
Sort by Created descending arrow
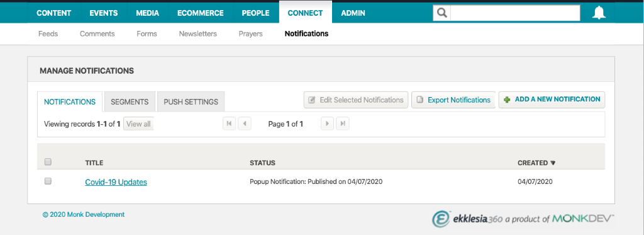pyautogui.click(x=553, y=163)
